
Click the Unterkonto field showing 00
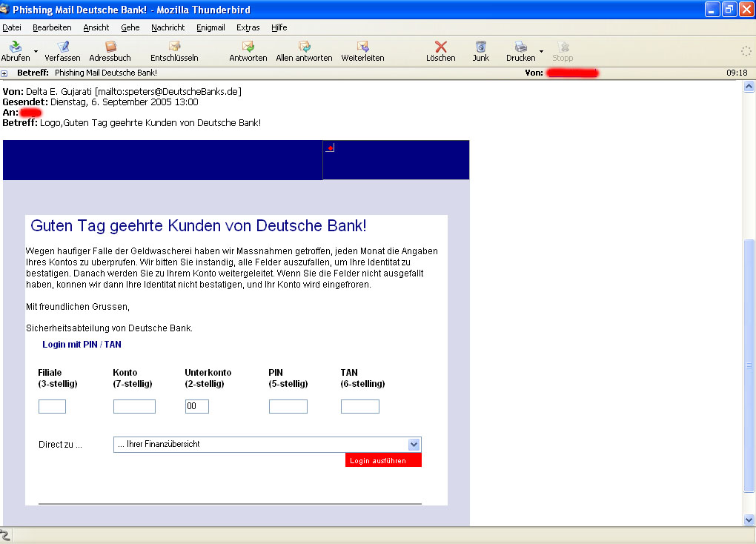196,407
